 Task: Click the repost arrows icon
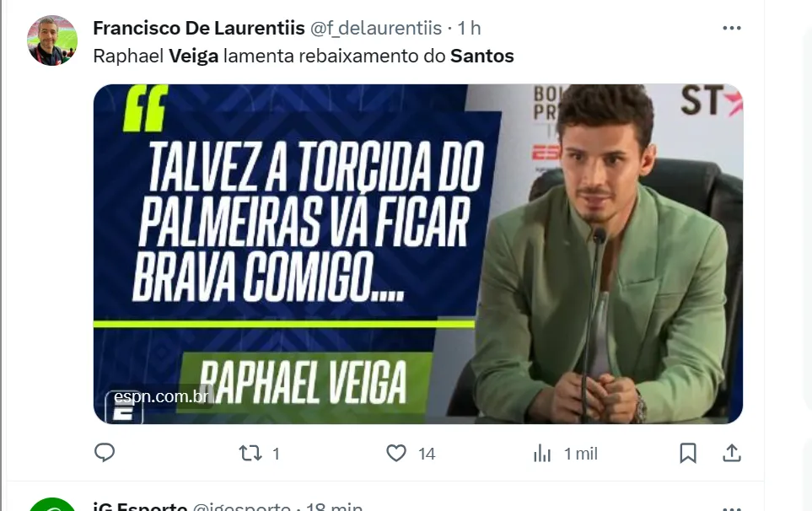tap(250, 454)
